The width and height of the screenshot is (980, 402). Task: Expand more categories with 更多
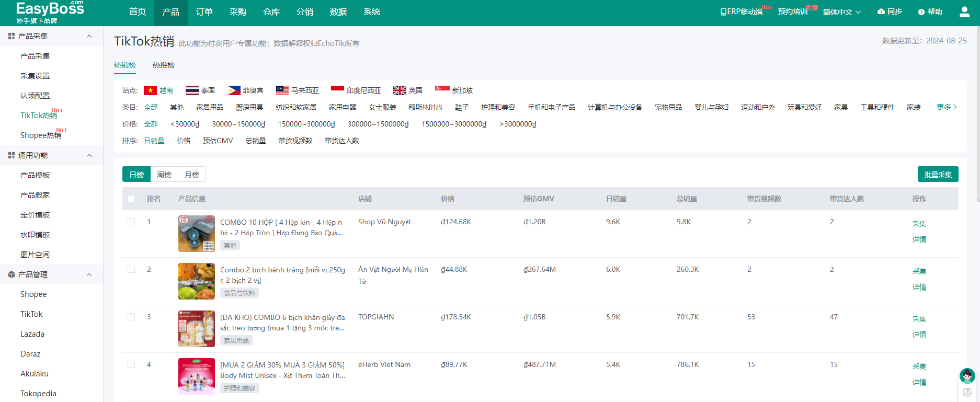point(947,107)
